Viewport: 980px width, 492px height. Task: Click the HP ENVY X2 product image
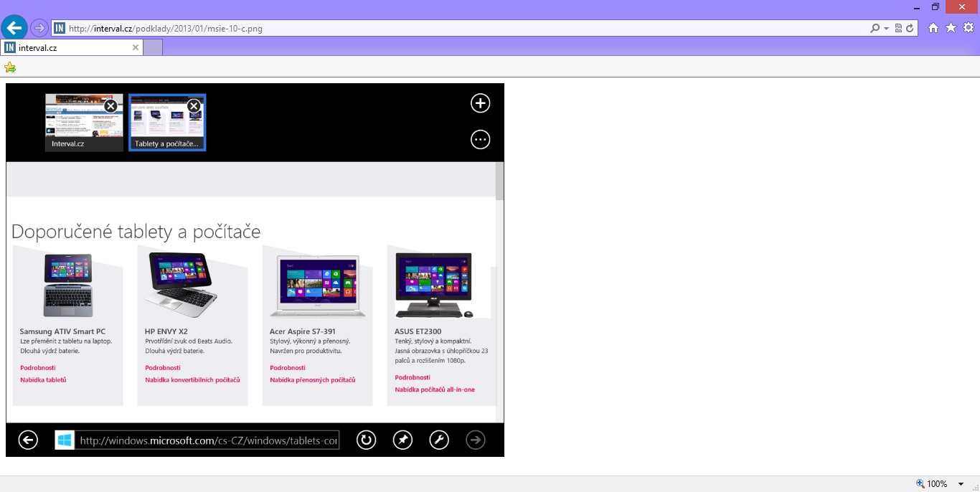pyautogui.click(x=180, y=285)
